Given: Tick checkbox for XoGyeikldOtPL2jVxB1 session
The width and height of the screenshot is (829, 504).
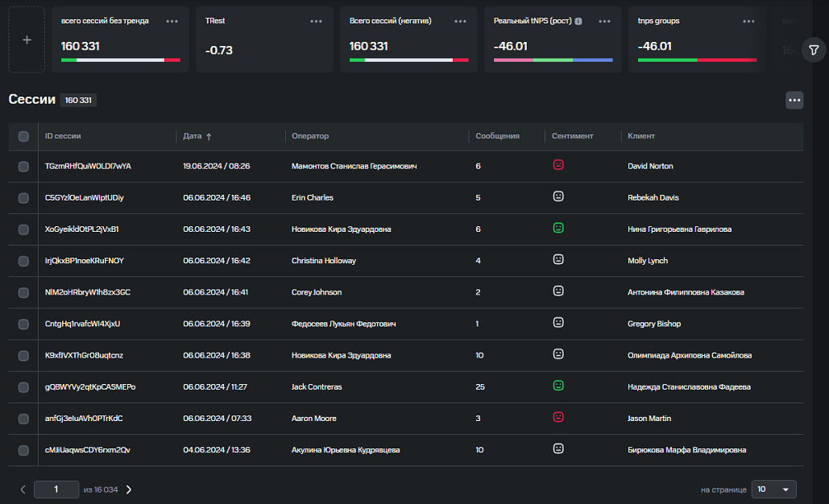Looking at the screenshot, I should point(23,229).
